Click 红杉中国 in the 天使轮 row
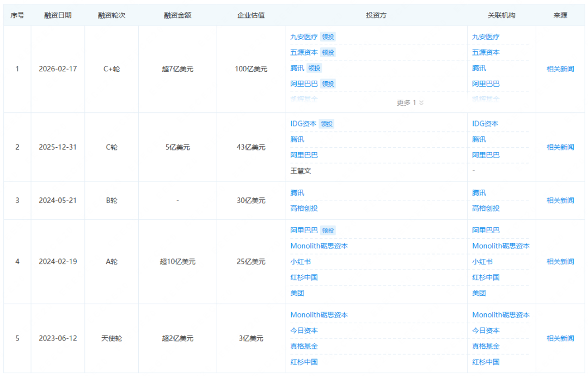588x376 pixels. pos(304,362)
